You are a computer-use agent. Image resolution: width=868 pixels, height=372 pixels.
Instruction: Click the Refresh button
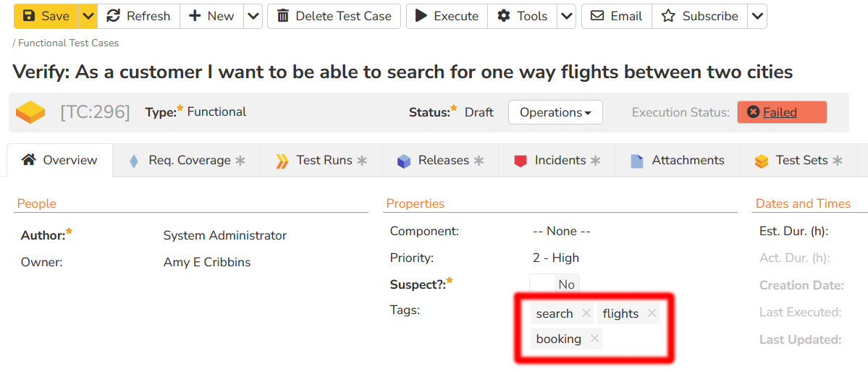(138, 16)
